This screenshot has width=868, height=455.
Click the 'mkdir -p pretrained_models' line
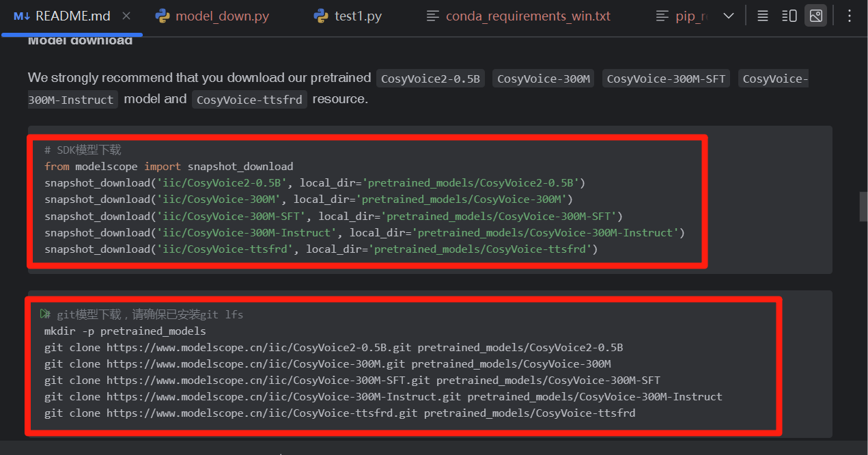[125, 331]
